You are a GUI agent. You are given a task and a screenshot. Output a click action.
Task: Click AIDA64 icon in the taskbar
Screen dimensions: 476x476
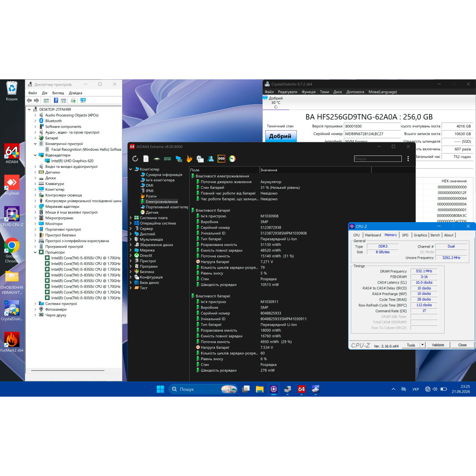[x=301, y=389]
